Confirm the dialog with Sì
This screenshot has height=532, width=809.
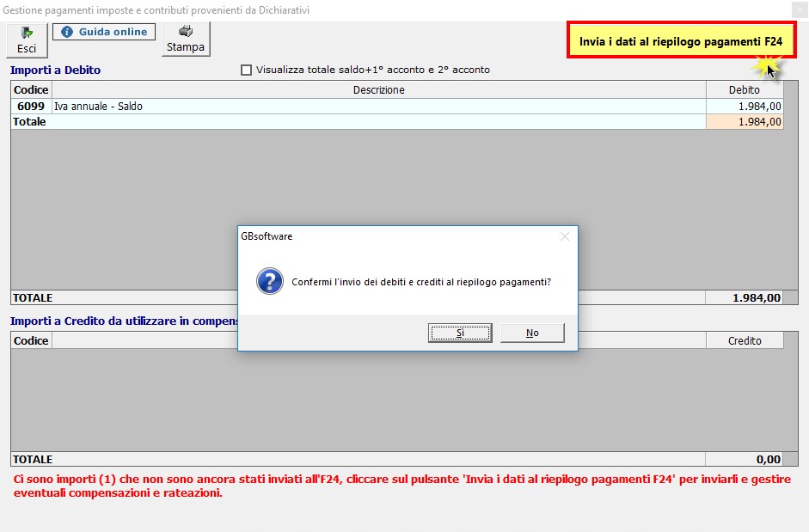click(x=460, y=333)
